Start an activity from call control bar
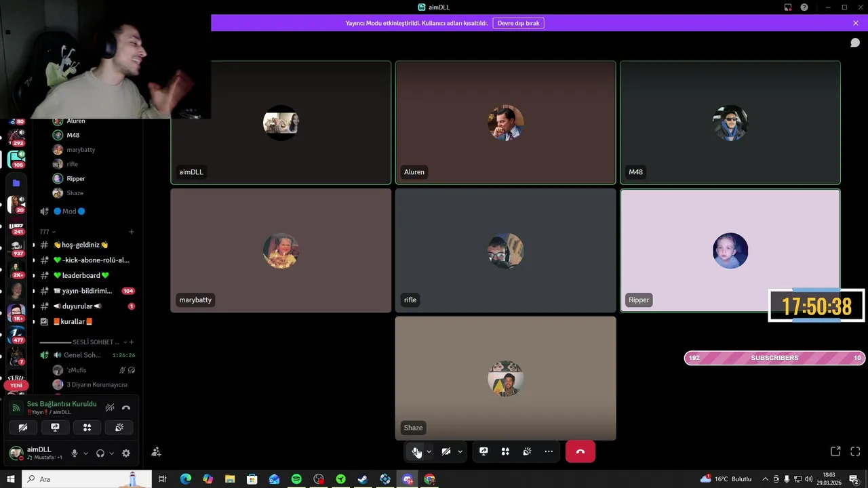This screenshot has height=488, width=868. pos(505,451)
